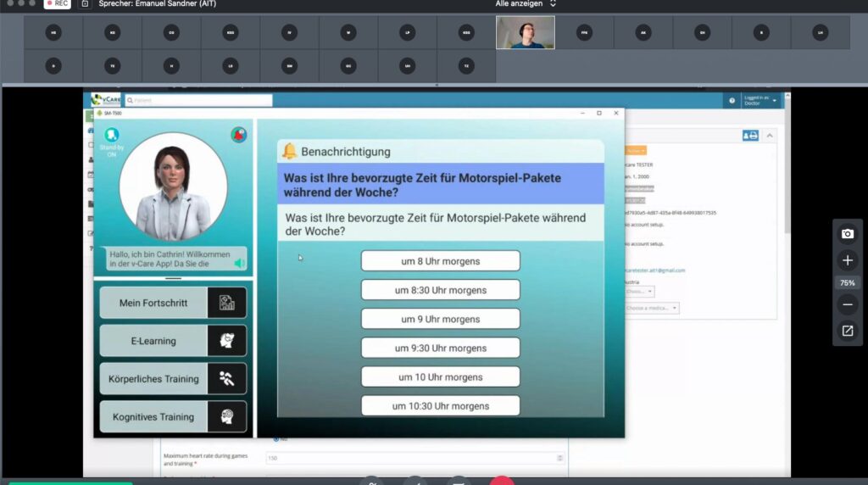Screen dimensions: 868x485
Task: Zoom out with the minus icon
Action: click(x=847, y=304)
